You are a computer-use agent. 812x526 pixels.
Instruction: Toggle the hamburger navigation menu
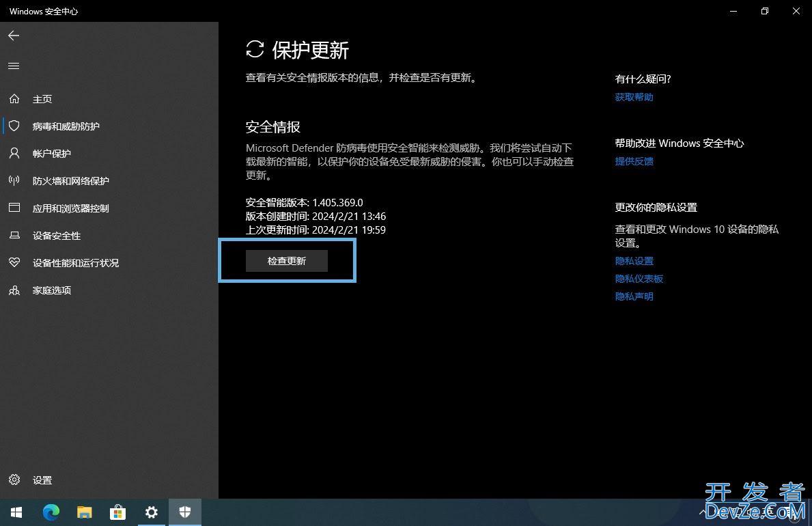[14, 66]
